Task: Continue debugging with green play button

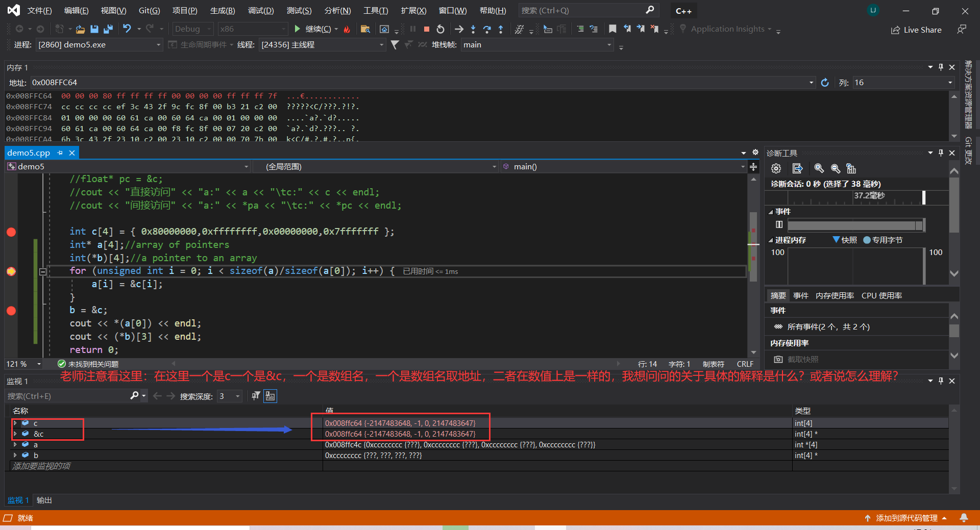Action: tap(298, 29)
